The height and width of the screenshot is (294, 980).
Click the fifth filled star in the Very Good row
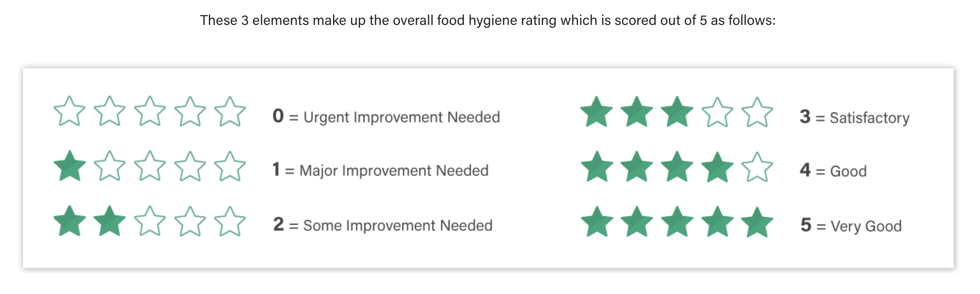757,222
